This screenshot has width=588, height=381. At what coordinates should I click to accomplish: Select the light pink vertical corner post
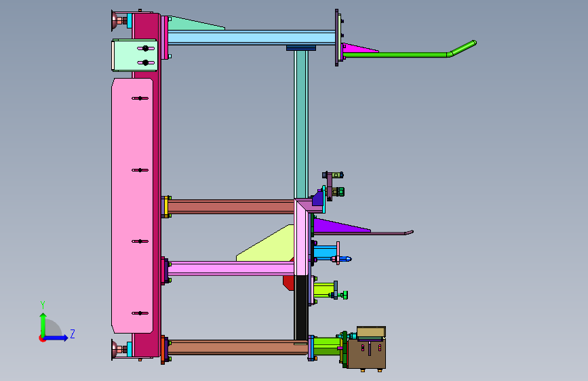pos(302,240)
